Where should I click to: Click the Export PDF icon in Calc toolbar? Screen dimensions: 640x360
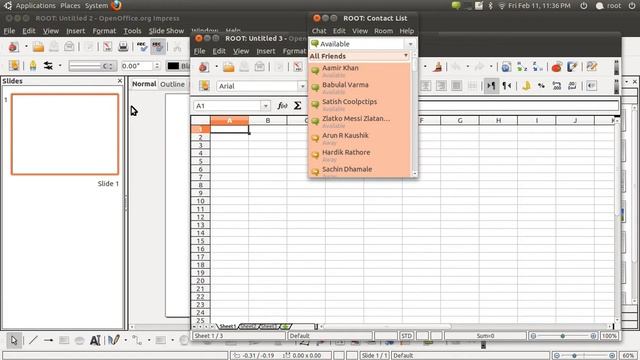(x=298, y=67)
